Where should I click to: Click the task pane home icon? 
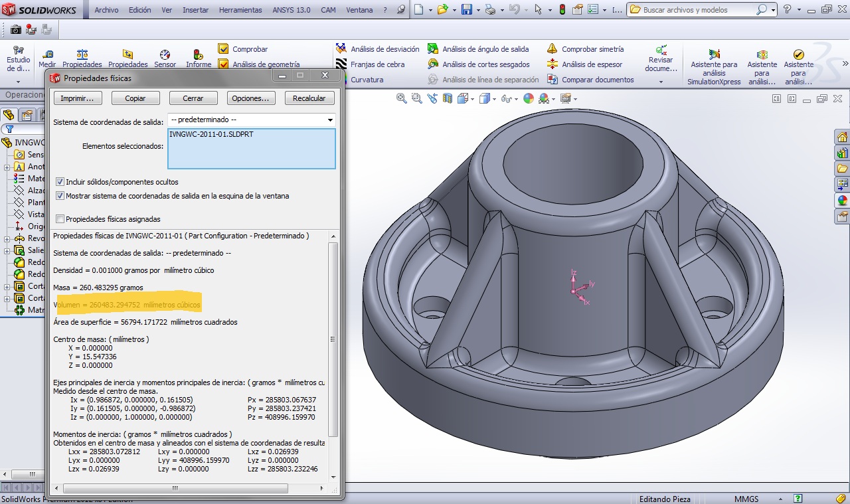coord(842,137)
